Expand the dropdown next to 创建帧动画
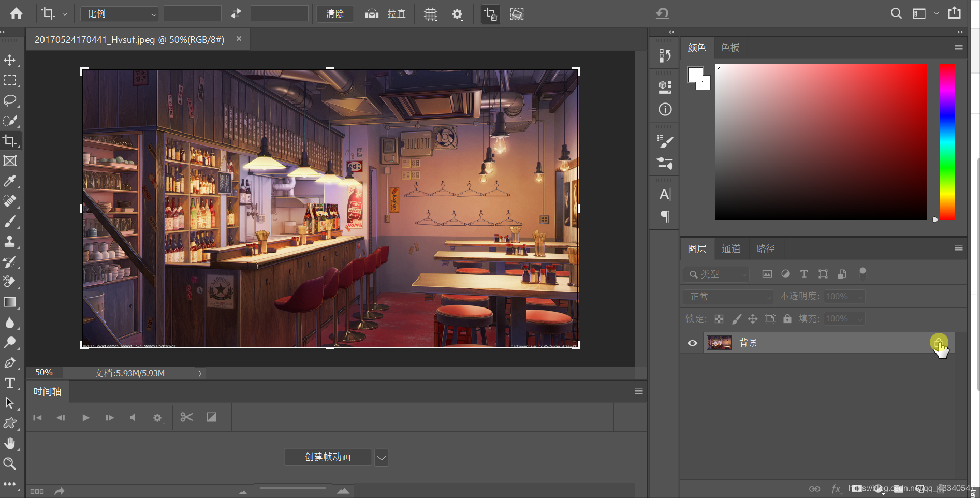The image size is (980, 498). 382,458
